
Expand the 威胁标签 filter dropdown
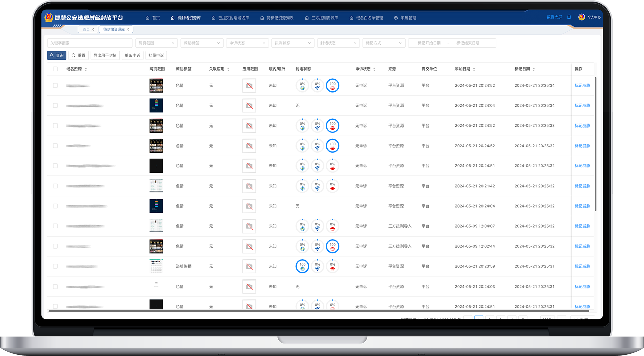click(202, 43)
